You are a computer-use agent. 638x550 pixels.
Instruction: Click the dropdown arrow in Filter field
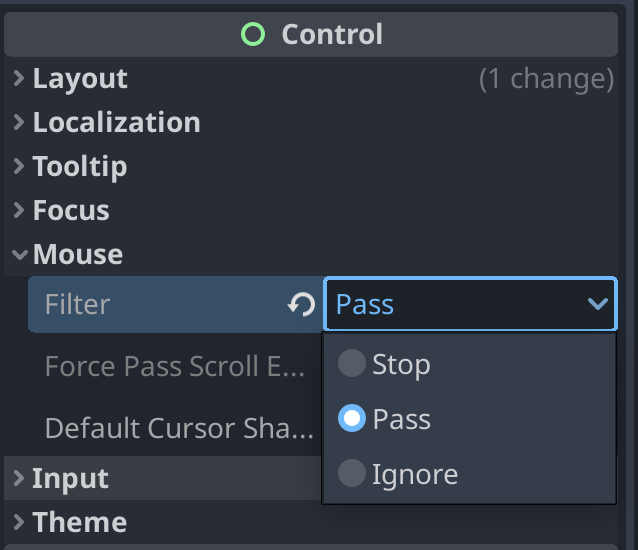pos(598,303)
